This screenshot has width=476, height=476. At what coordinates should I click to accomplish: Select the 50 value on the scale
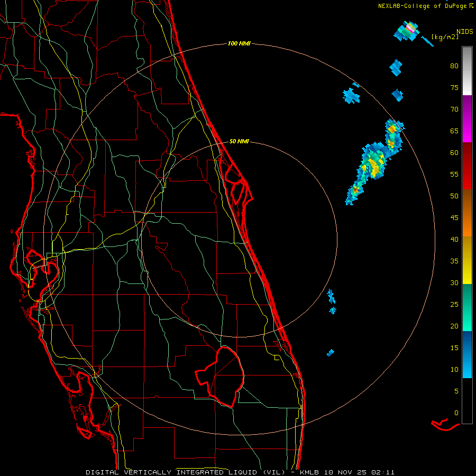coord(454,196)
